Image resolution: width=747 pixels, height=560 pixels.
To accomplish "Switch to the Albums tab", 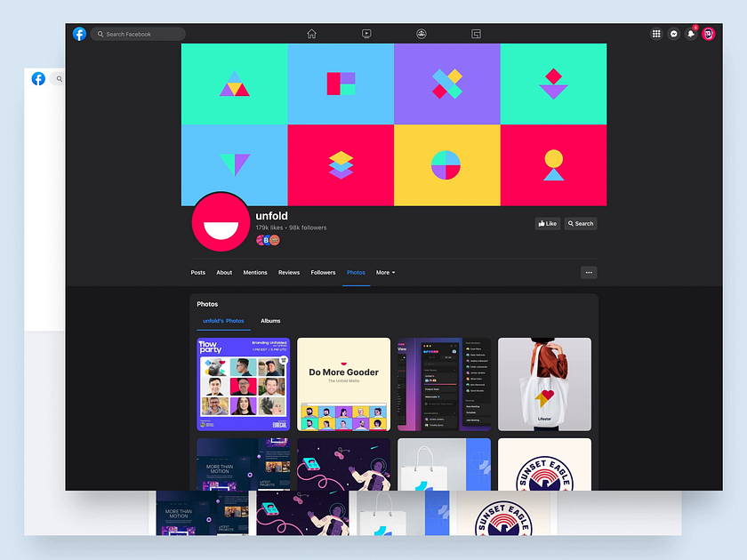I will tap(270, 321).
